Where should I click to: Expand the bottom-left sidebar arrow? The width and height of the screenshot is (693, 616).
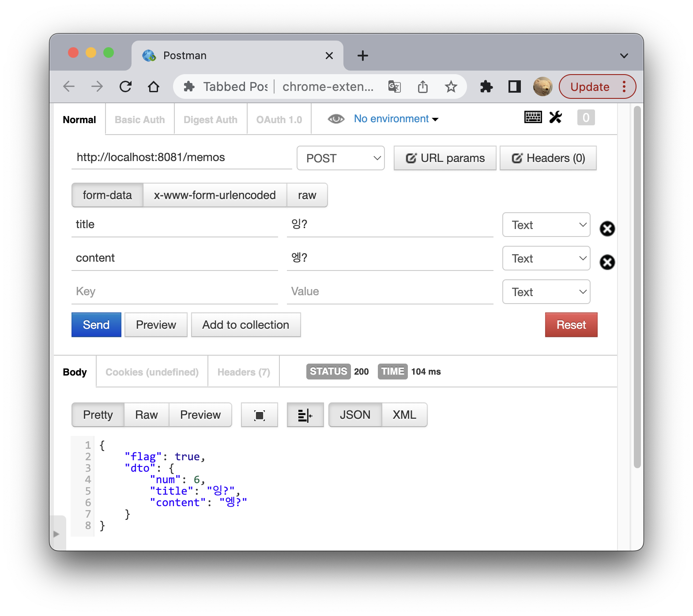click(56, 534)
